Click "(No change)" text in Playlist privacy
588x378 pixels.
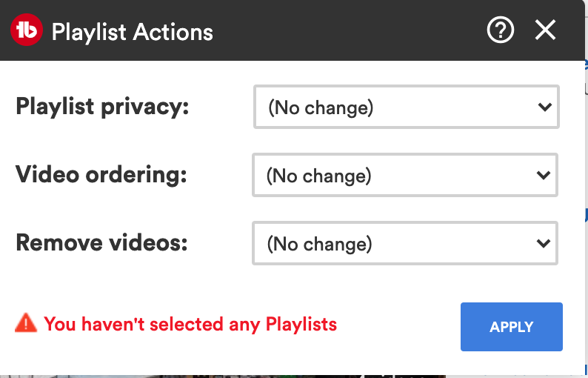click(x=321, y=108)
